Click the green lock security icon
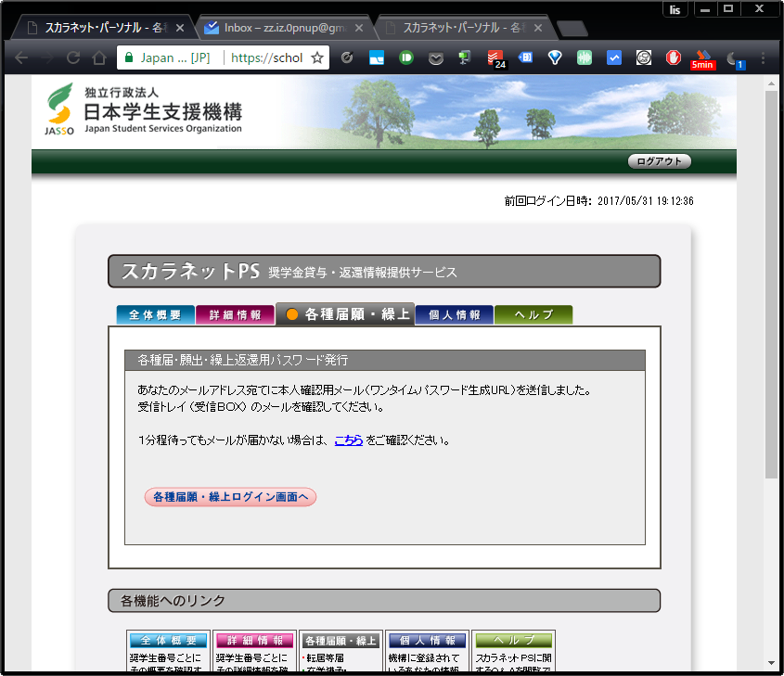The image size is (784, 676). tap(128, 57)
